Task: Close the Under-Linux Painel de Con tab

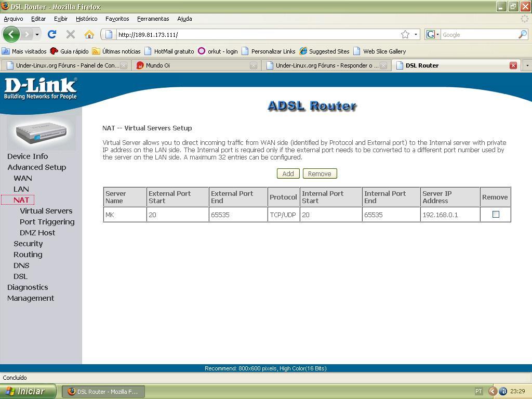Action: point(124,65)
